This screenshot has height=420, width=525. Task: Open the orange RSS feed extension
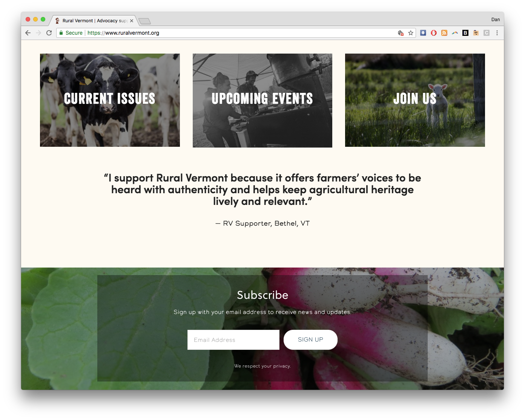pyautogui.click(x=444, y=33)
